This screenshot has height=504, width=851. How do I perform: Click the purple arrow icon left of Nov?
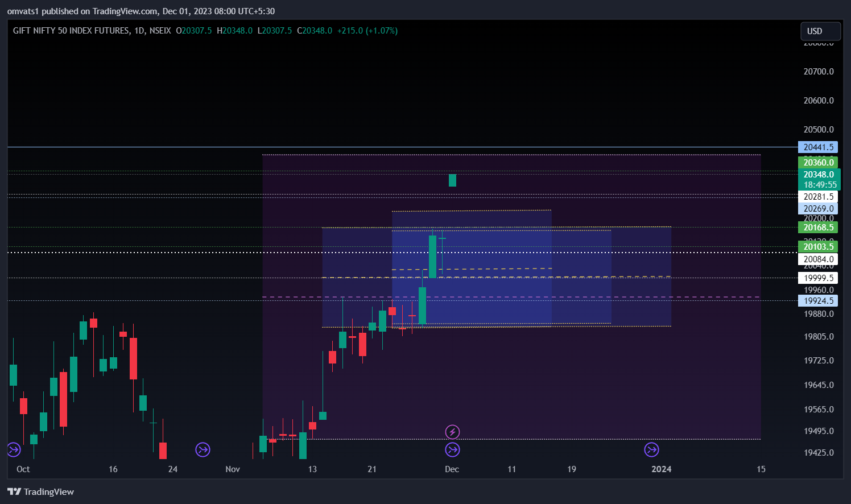(203, 450)
